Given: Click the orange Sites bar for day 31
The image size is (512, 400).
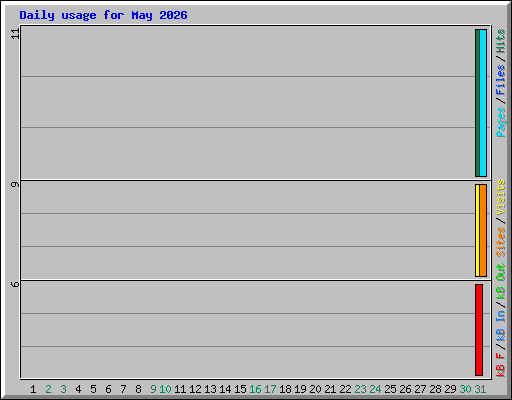Looking at the screenshot, I should (x=483, y=230).
